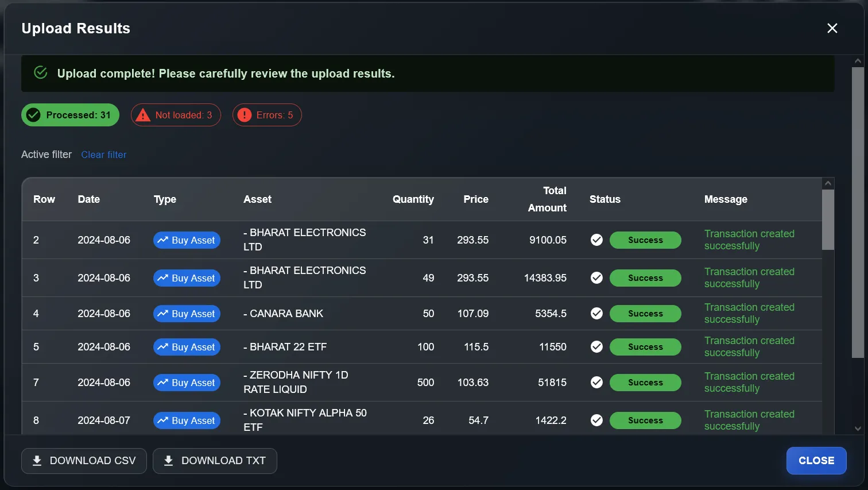Click the trending-up icon in row 2's Buy Asset badge

click(x=163, y=240)
